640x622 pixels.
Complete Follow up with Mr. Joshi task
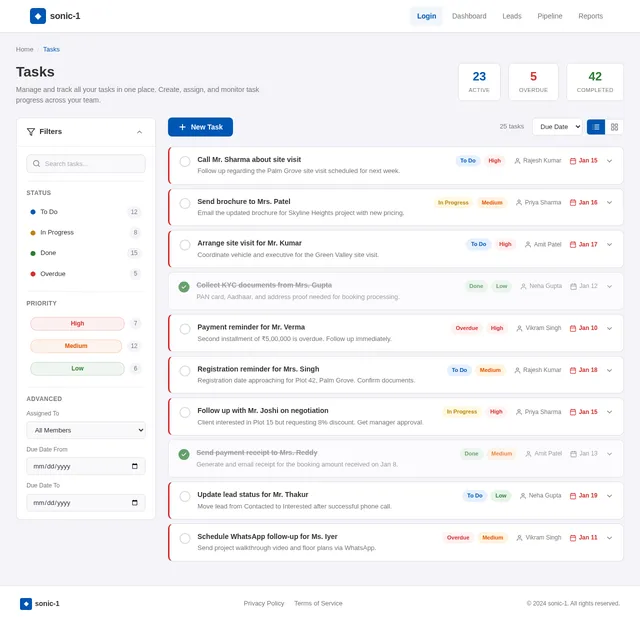tap(185, 412)
